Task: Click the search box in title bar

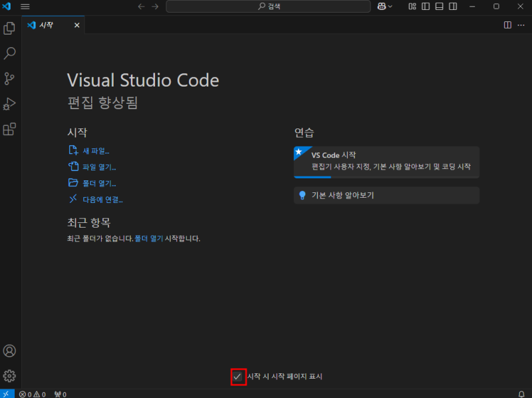Action: [x=268, y=6]
